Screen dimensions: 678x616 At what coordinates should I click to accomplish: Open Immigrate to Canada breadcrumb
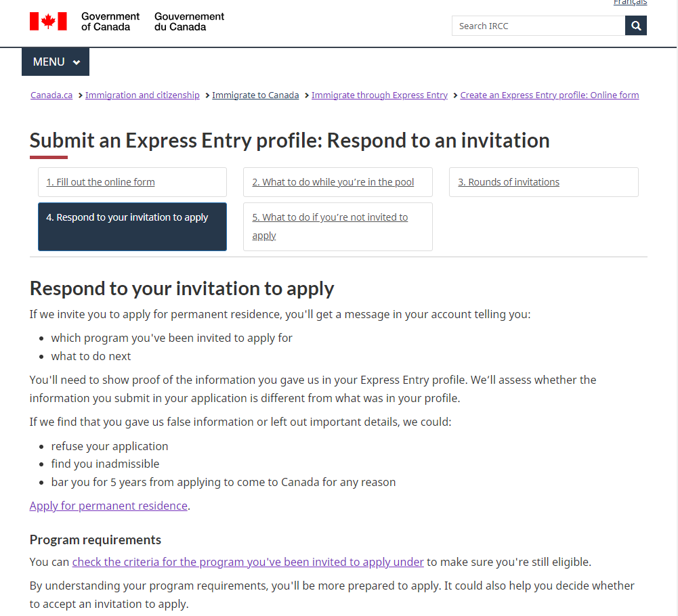pyautogui.click(x=255, y=95)
